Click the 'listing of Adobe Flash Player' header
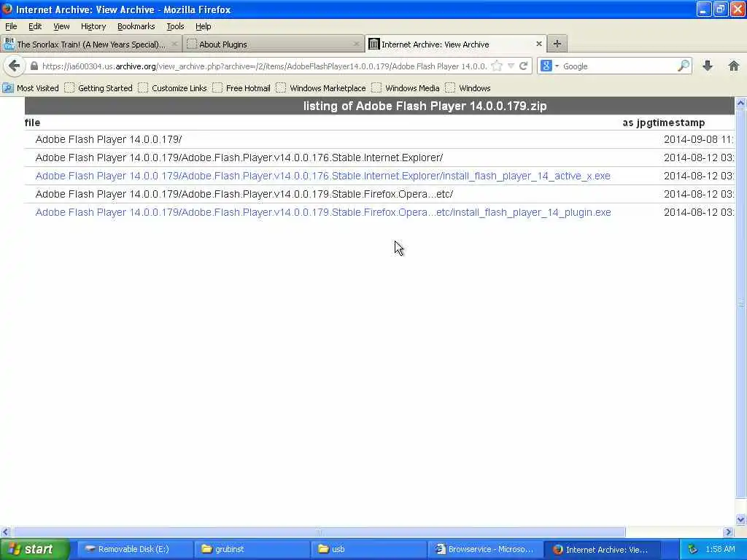The image size is (747, 560). point(425,106)
